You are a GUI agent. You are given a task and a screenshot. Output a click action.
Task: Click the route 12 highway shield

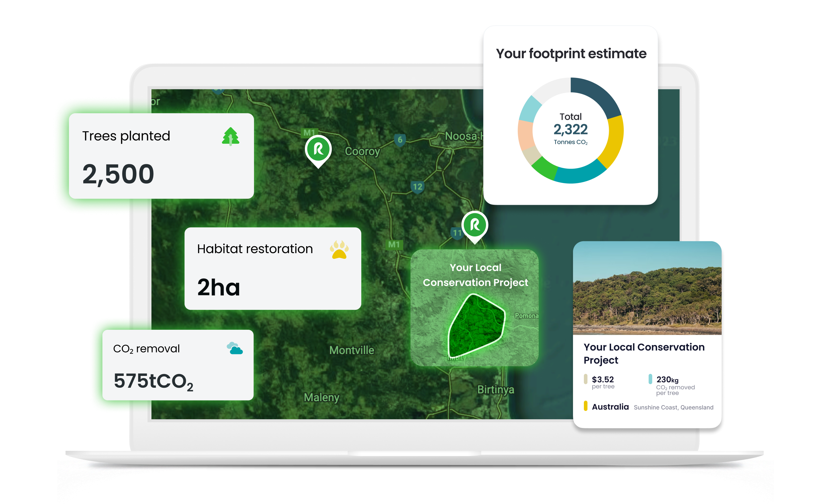(x=417, y=187)
